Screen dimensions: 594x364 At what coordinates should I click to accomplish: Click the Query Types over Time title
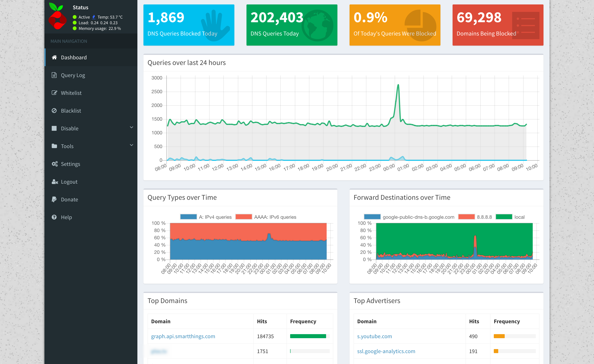(182, 197)
